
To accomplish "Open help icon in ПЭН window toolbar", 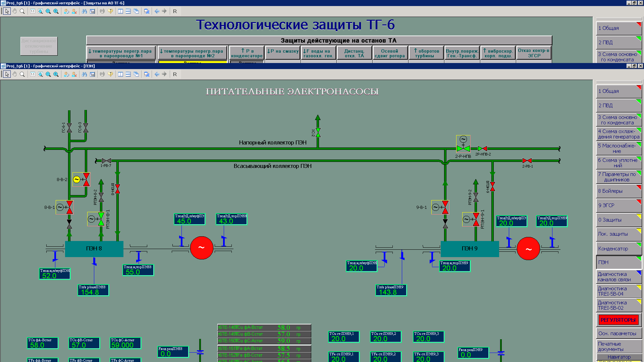I will click(110, 74).
